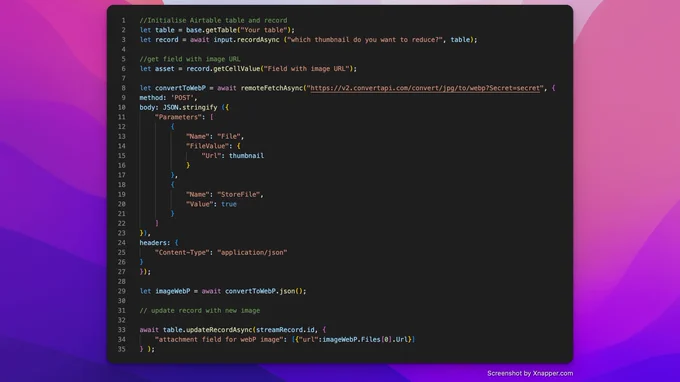The image size is (680, 382).
Task: Click the convertapi.com URL link on line 8
Action: click(425, 88)
